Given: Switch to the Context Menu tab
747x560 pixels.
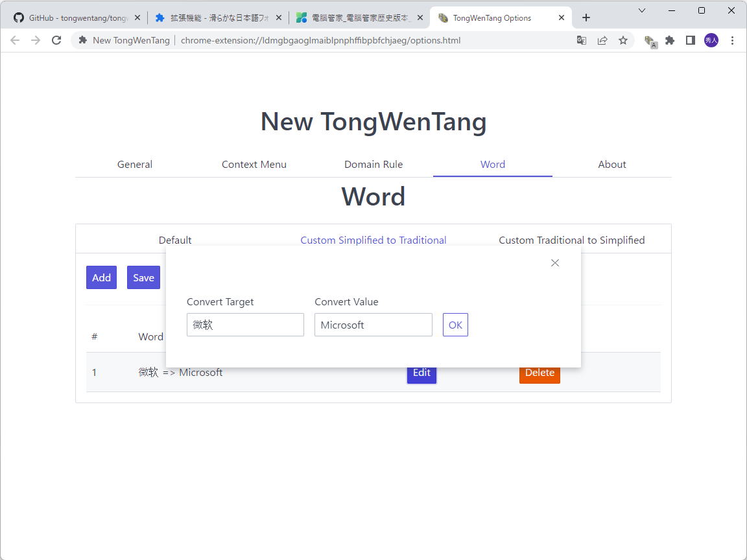Looking at the screenshot, I should [254, 164].
